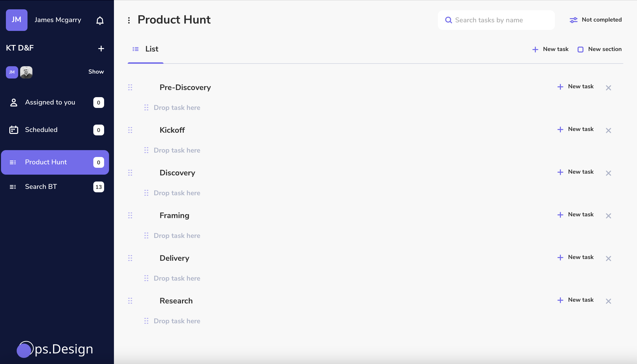
Task: Click the Discovery section title
Action: (x=178, y=173)
